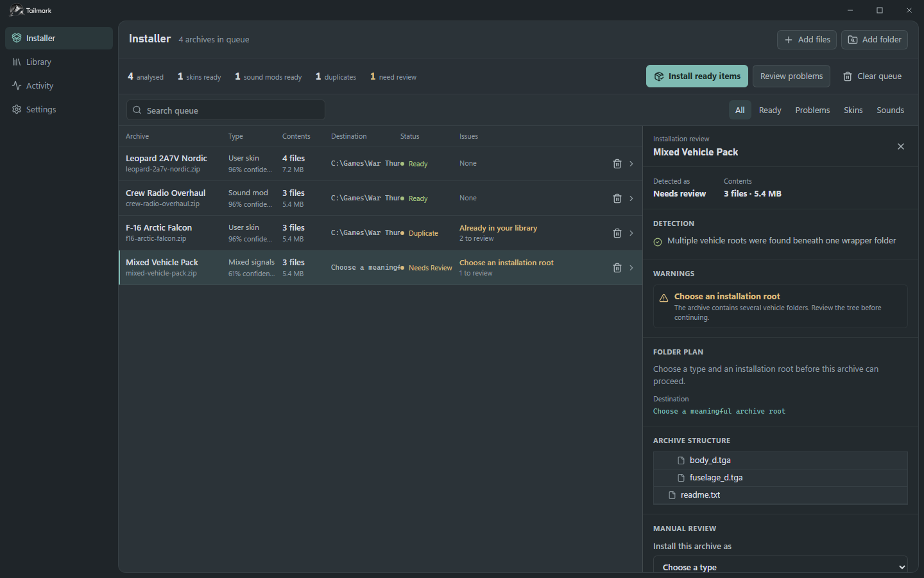The height and width of the screenshot is (578, 924).
Task: Close the Installation review panel
Action: (901, 146)
